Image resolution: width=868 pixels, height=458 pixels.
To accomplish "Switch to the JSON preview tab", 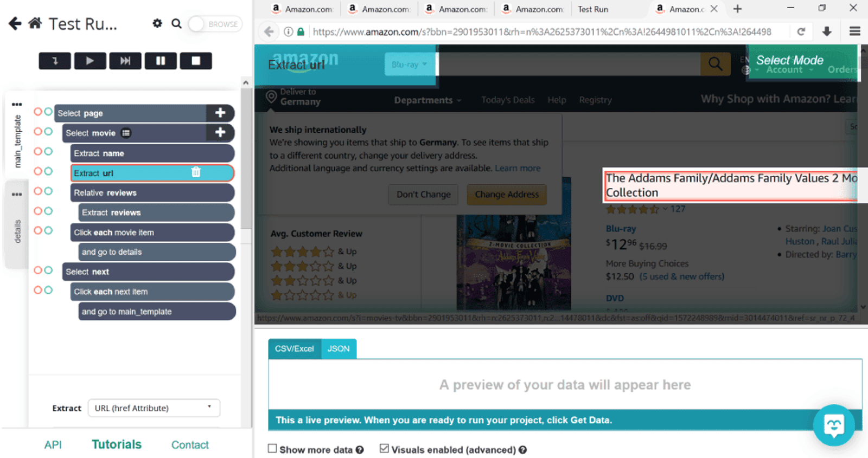I will point(339,349).
